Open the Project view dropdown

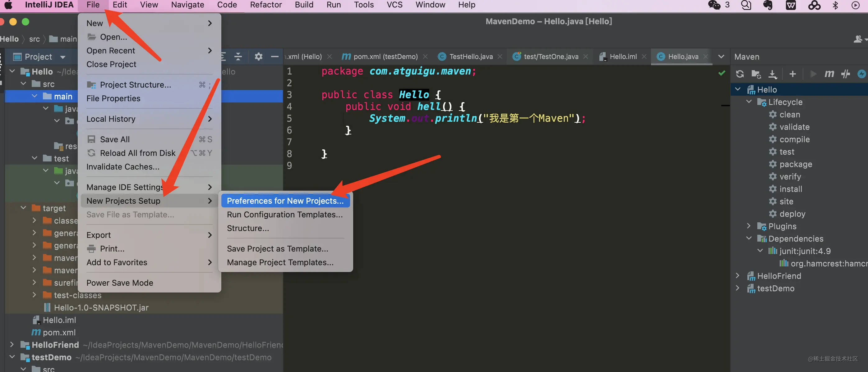pos(63,57)
